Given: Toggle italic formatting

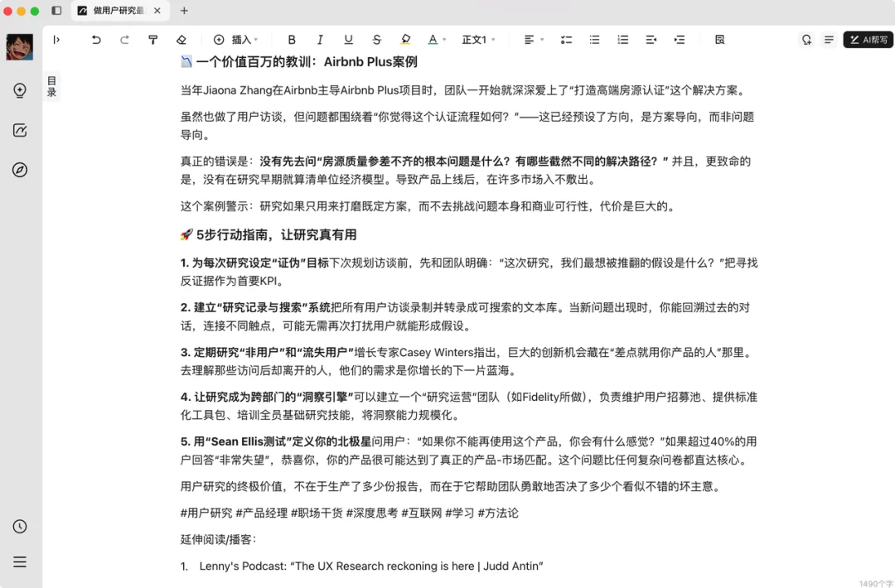Looking at the screenshot, I should point(321,39).
